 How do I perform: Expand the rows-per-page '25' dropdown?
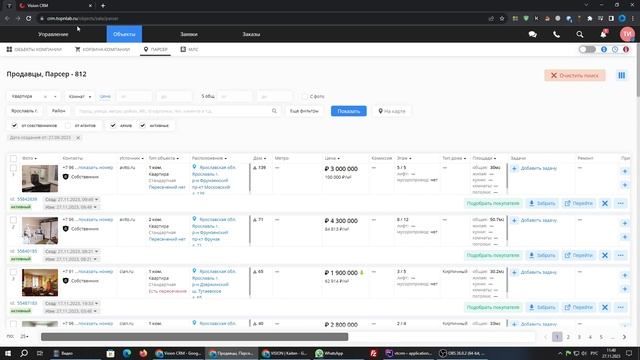pos(24,336)
